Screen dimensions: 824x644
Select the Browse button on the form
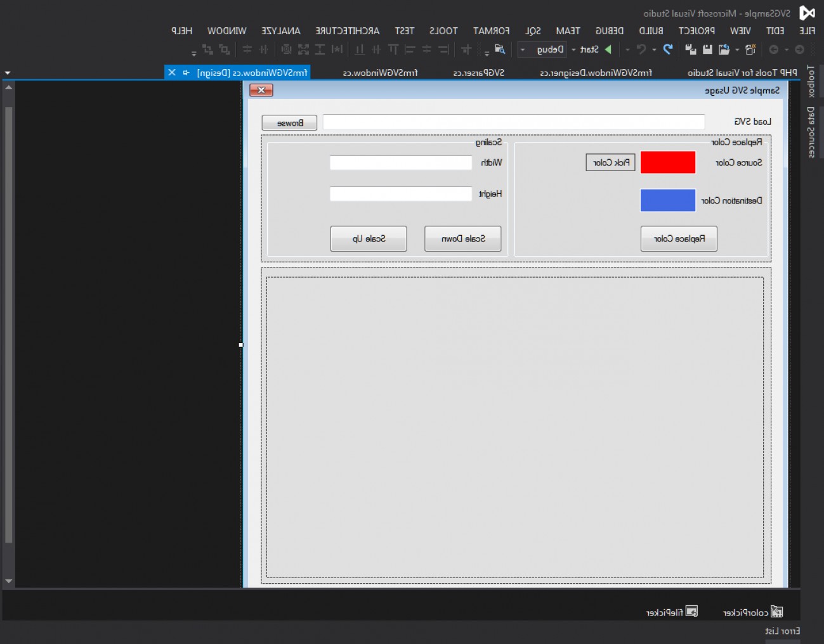[x=289, y=122]
